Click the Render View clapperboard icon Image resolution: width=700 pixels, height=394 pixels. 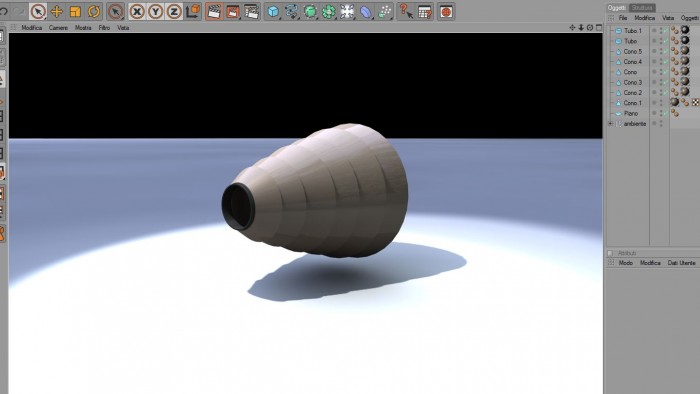pyautogui.click(x=214, y=12)
